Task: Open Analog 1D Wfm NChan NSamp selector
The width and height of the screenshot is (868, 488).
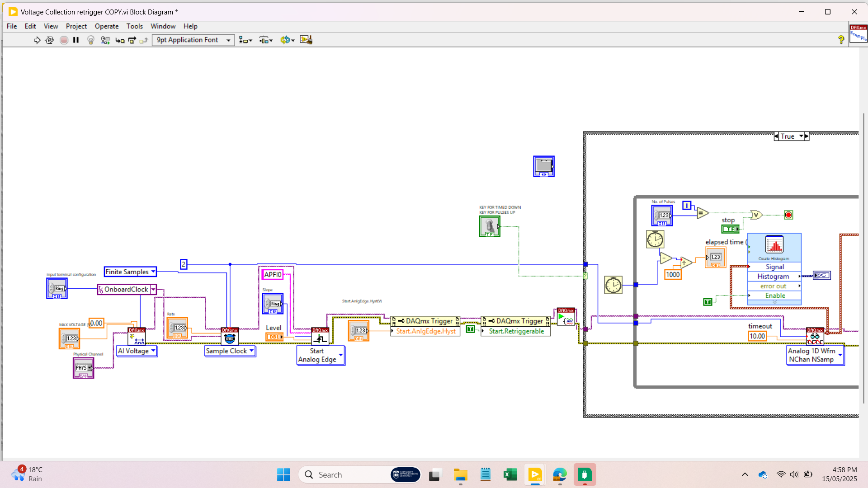Action: pos(815,355)
